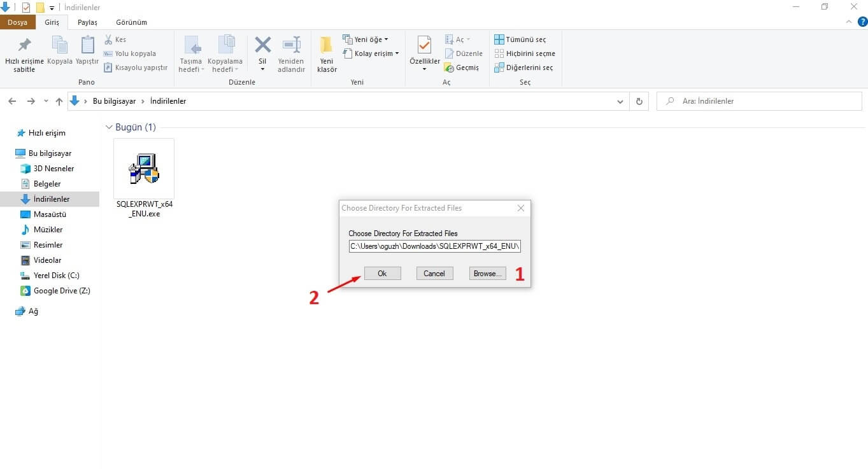868x469 pixels.
Task: Collapse the Bugün (1) group
Action: (x=108, y=127)
